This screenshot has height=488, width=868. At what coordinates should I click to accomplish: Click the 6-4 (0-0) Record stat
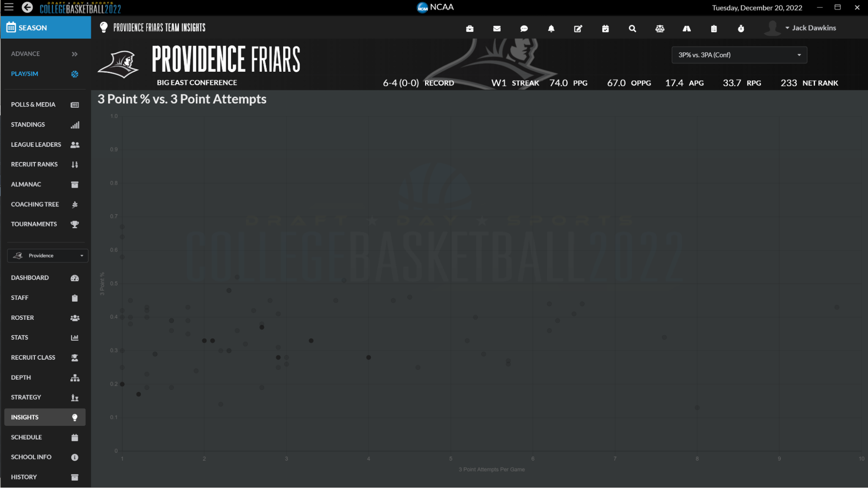pos(418,83)
